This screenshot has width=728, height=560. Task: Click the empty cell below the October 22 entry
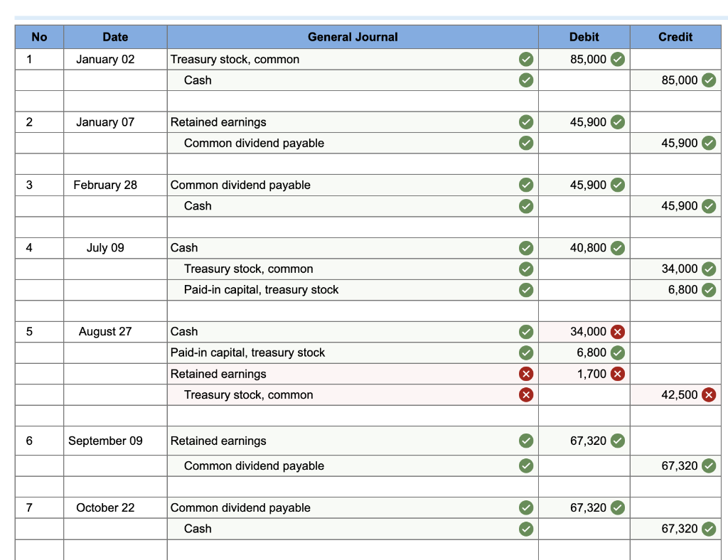coord(353,551)
